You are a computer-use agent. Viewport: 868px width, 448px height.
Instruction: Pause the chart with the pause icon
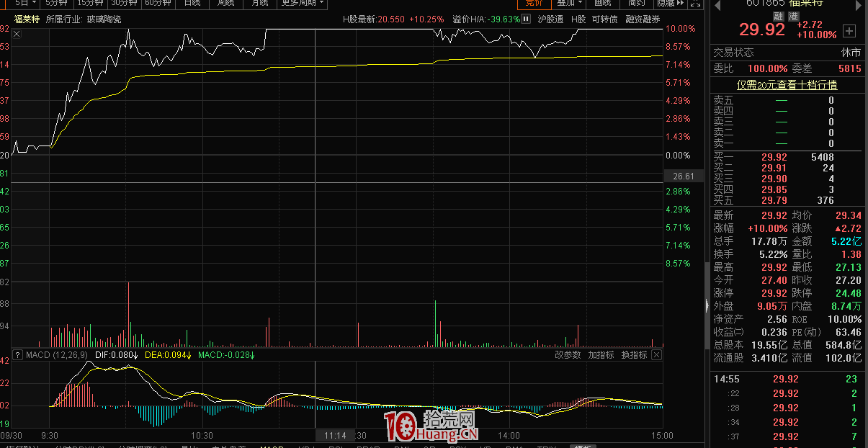click(x=527, y=19)
